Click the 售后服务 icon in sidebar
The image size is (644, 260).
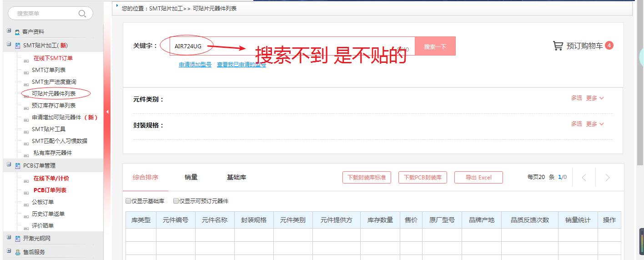pos(17,252)
